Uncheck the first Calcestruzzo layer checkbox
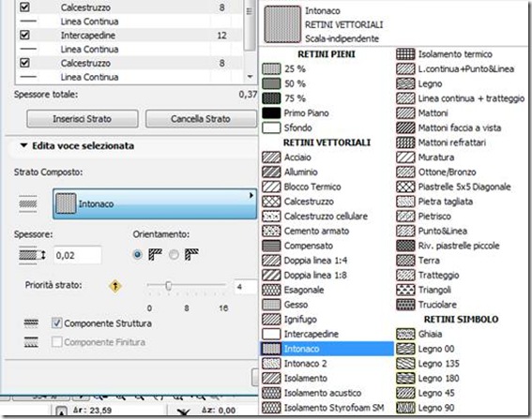This screenshot has width=532, height=419. pyautogui.click(x=24, y=7)
